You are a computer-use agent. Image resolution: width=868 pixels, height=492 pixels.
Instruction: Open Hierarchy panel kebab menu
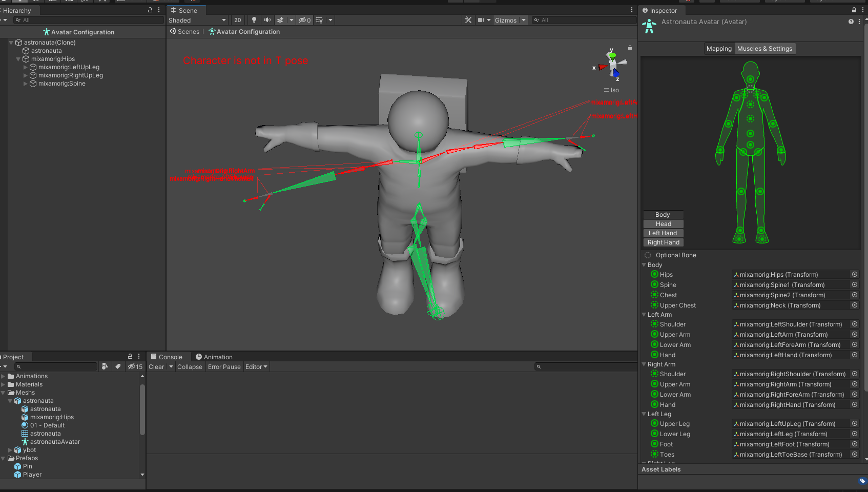(159, 10)
